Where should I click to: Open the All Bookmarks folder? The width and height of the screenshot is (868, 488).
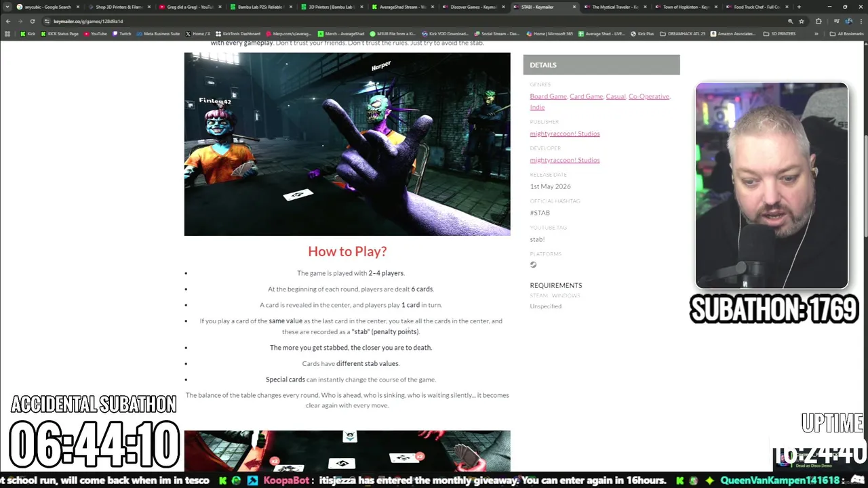tap(848, 33)
